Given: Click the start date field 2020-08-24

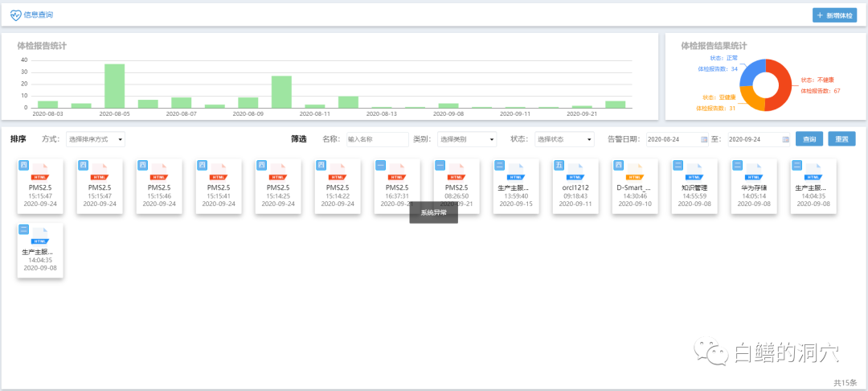Looking at the screenshot, I should 678,139.
